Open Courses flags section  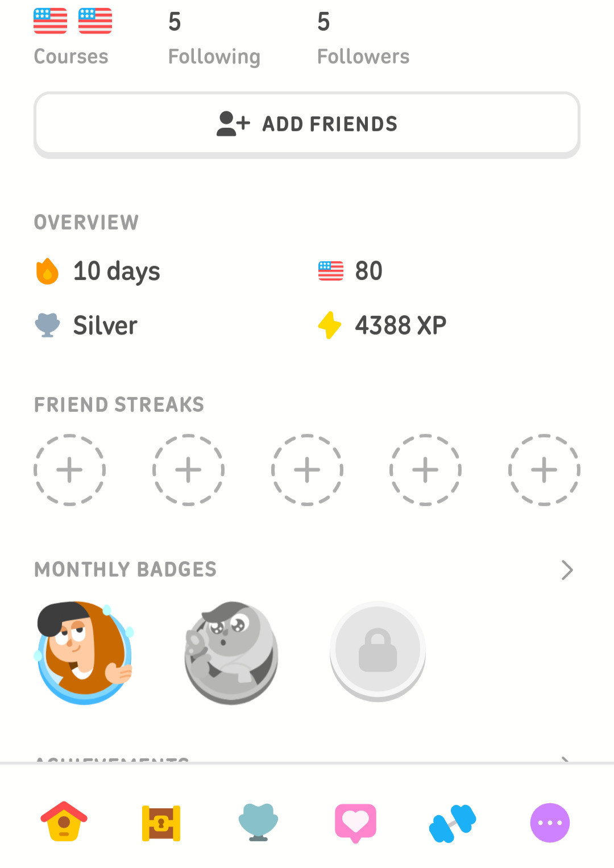click(x=72, y=37)
